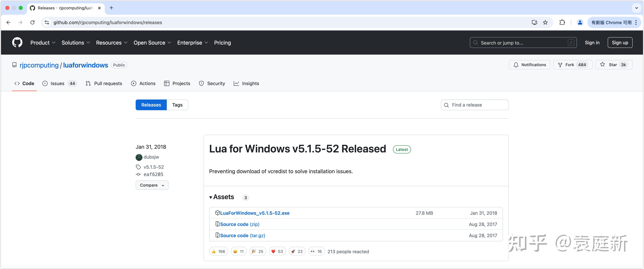Download LuaForWindows_v5.1.5-52.exe
The image size is (644, 269).
tap(254, 213)
